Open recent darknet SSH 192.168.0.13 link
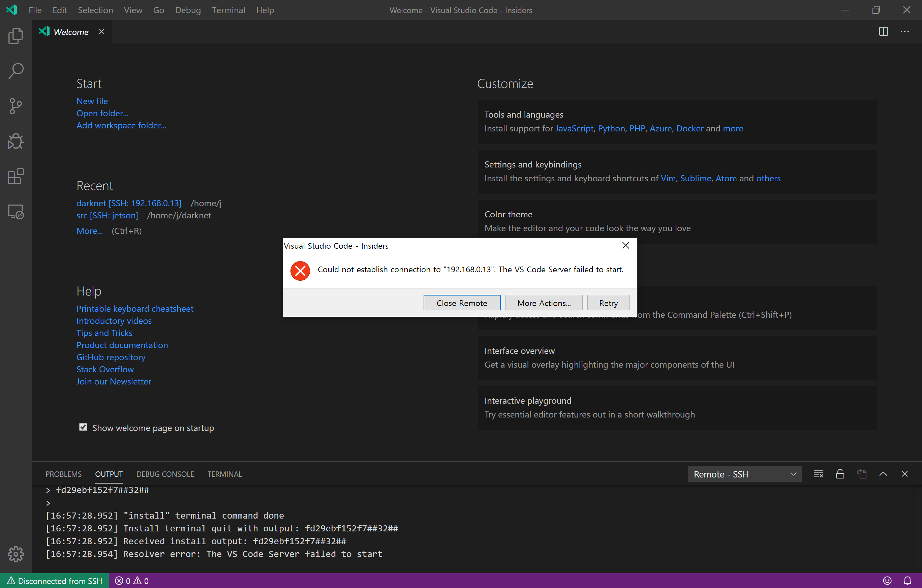The image size is (922, 588). tap(129, 203)
